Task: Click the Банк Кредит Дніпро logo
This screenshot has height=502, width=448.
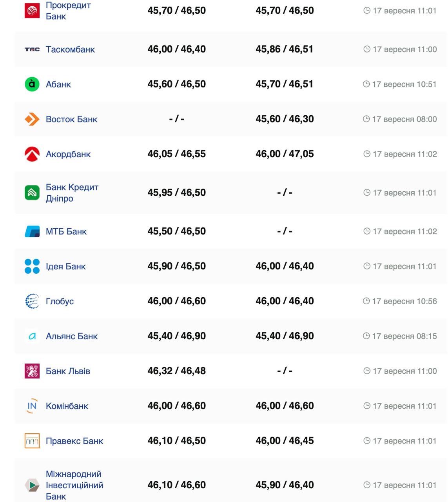Action: coord(32,193)
